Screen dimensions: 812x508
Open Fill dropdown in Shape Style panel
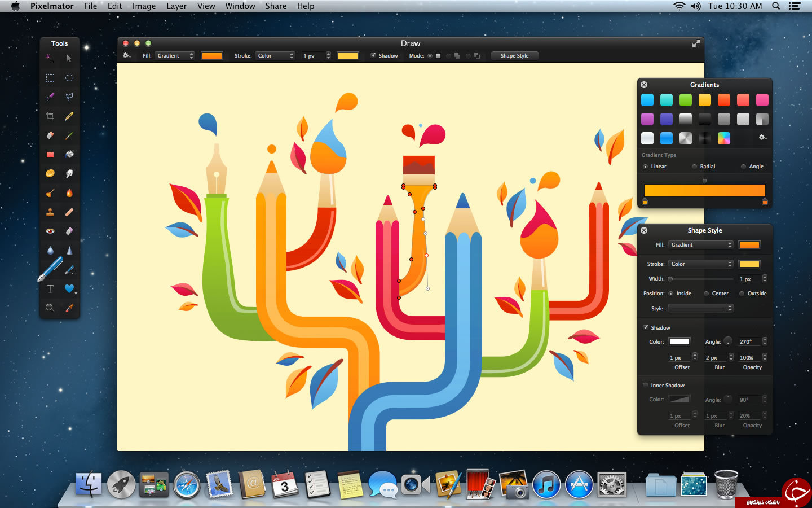pos(701,245)
